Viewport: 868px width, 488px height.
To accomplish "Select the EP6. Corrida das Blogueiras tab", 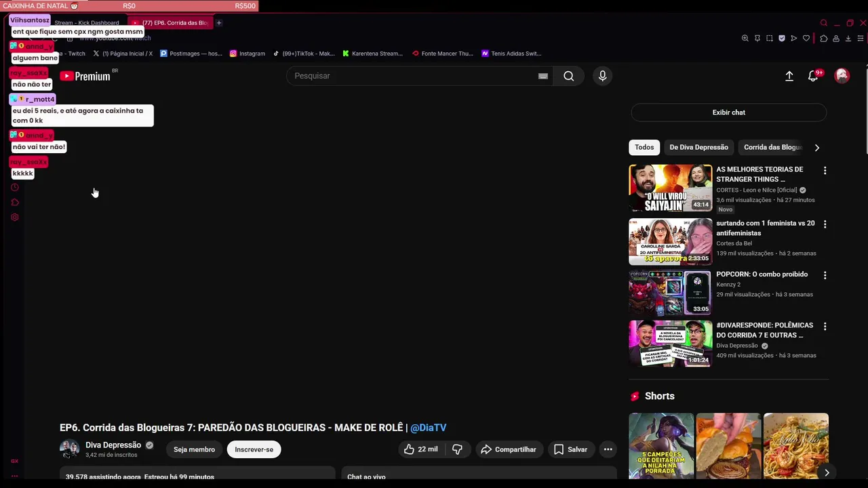I will coord(171,23).
